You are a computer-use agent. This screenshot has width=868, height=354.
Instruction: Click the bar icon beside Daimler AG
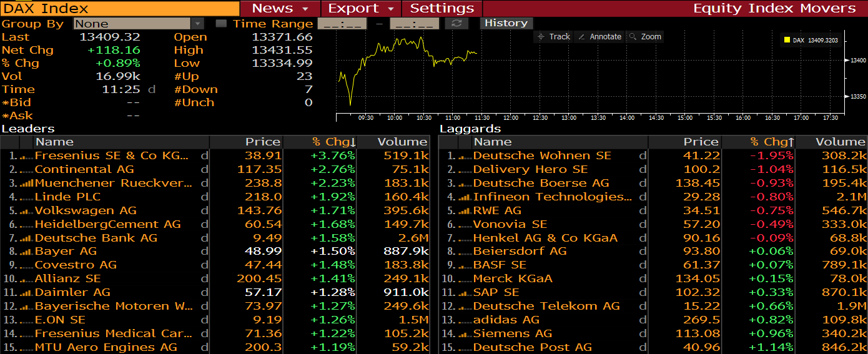(x=27, y=293)
